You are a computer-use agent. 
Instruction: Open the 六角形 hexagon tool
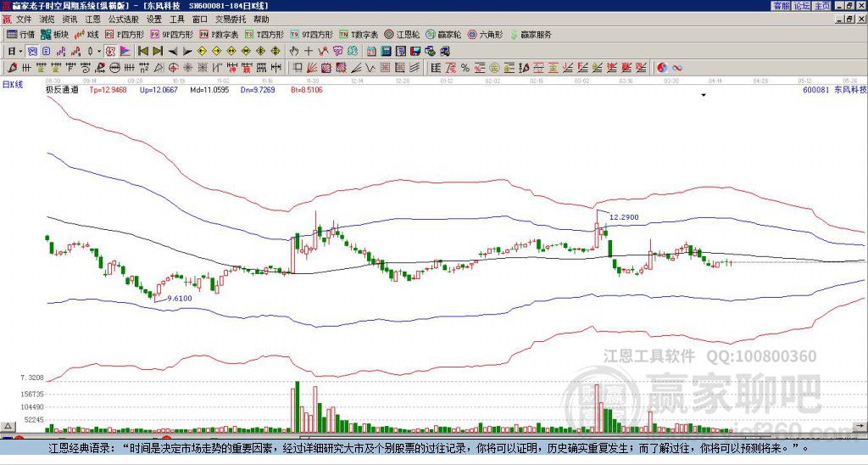[x=485, y=34]
